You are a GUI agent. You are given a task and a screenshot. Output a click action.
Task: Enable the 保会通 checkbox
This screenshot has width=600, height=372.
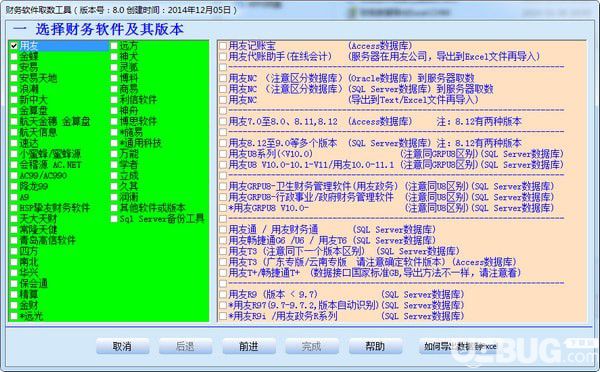(14, 284)
